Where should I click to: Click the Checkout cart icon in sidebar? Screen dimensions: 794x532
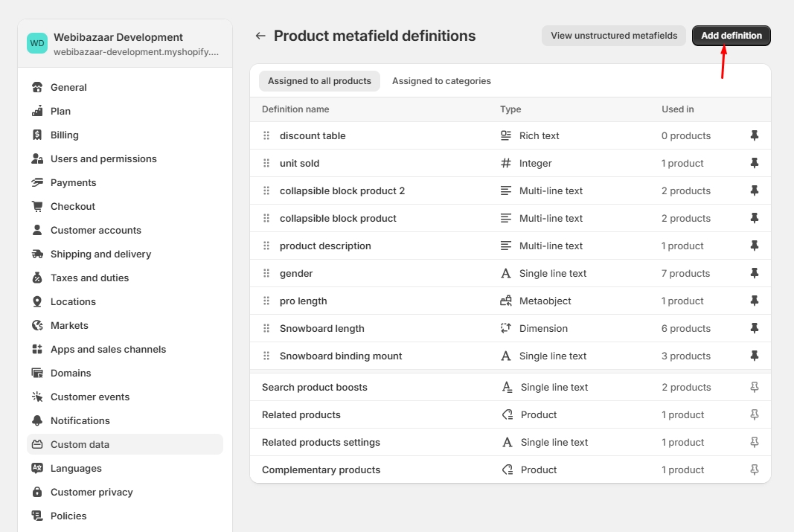37,207
